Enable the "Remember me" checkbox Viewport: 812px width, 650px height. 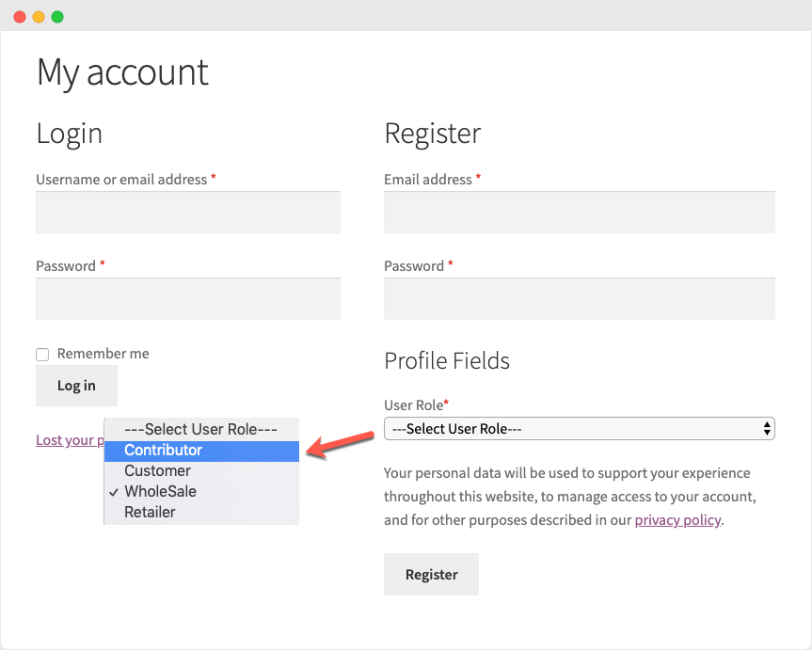42,354
